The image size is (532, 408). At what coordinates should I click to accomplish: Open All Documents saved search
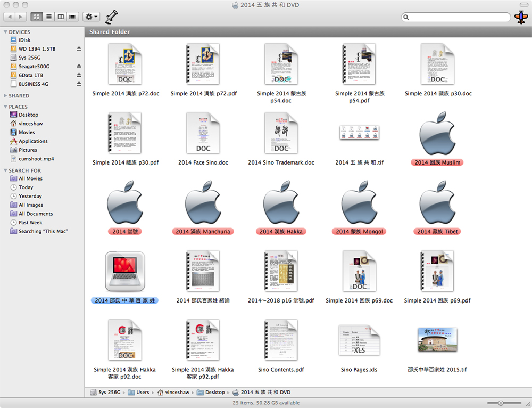tap(36, 214)
